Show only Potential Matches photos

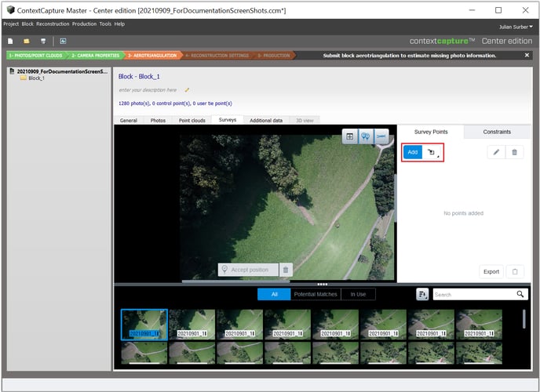click(316, 294)
